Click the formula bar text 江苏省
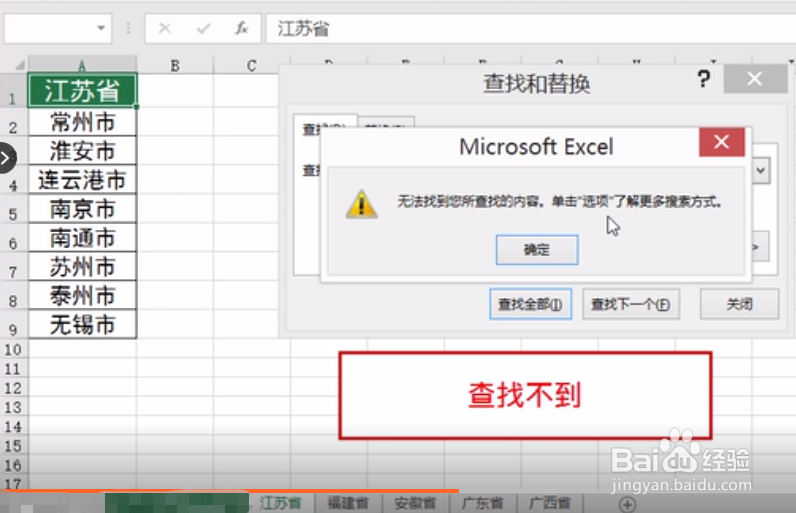The height and width of the screenshot is (513, 796). 303,29
